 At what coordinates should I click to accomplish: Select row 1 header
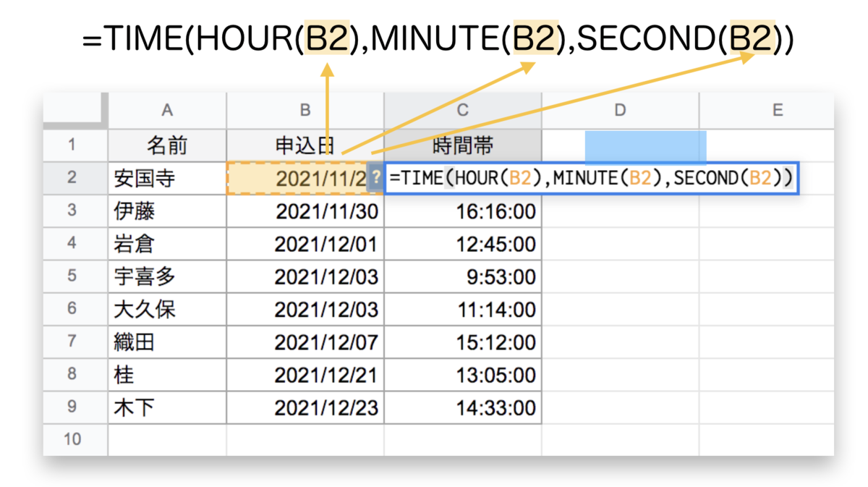coord(75,145)
